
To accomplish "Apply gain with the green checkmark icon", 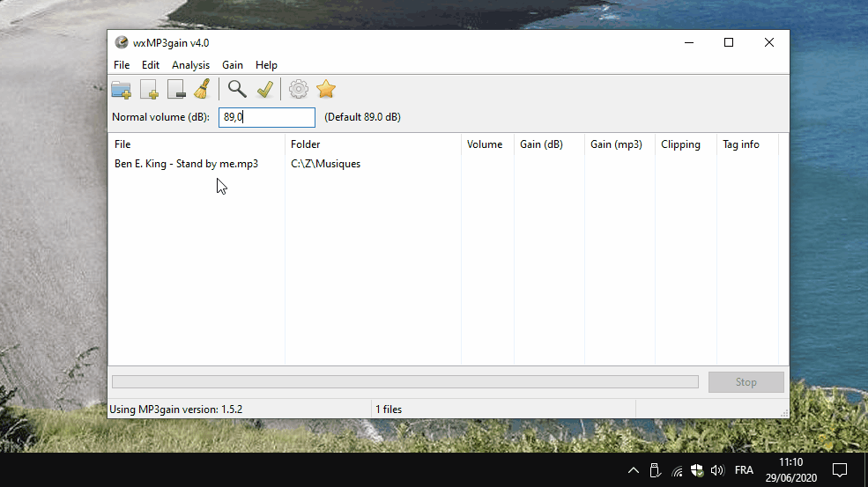I will point(265,89).
